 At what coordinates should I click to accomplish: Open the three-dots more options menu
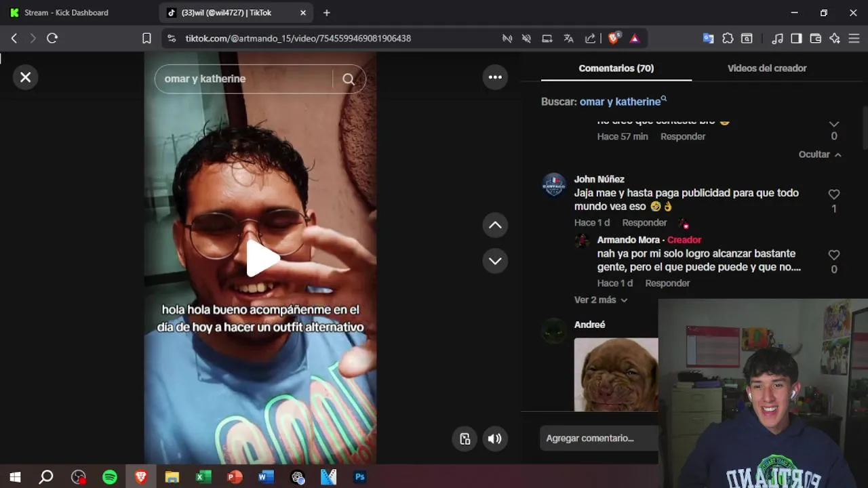tap(495, 77)
